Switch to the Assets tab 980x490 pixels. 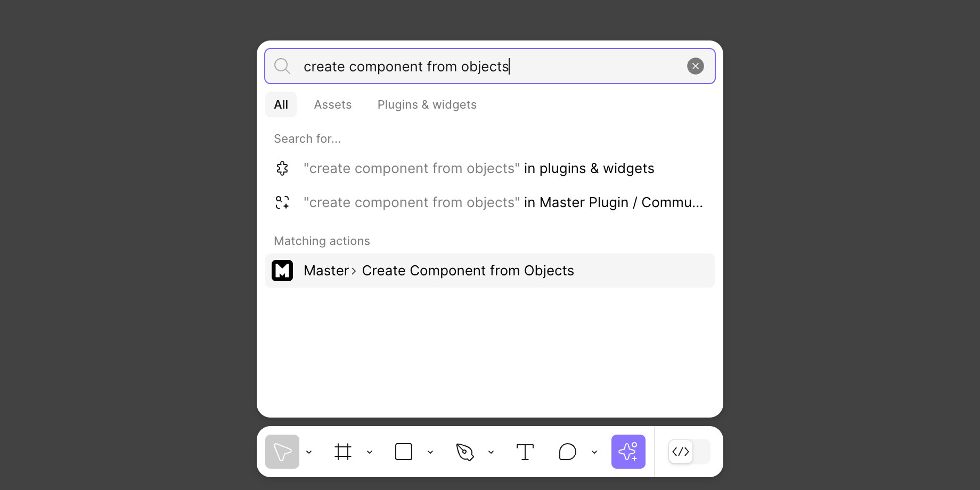[333, 104]
